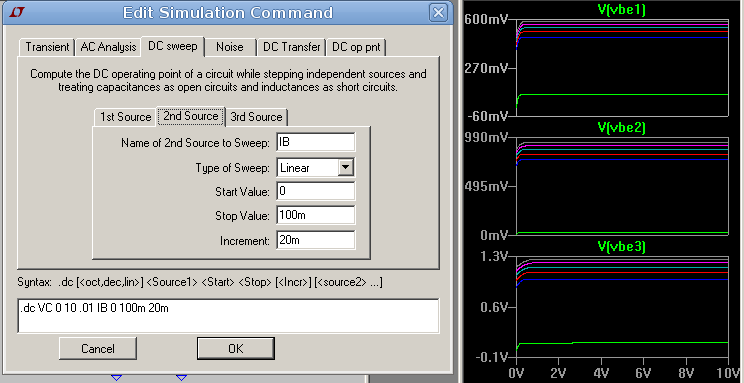
Task: Click the V(vbe1) trace label
Action: click(622, 10)
